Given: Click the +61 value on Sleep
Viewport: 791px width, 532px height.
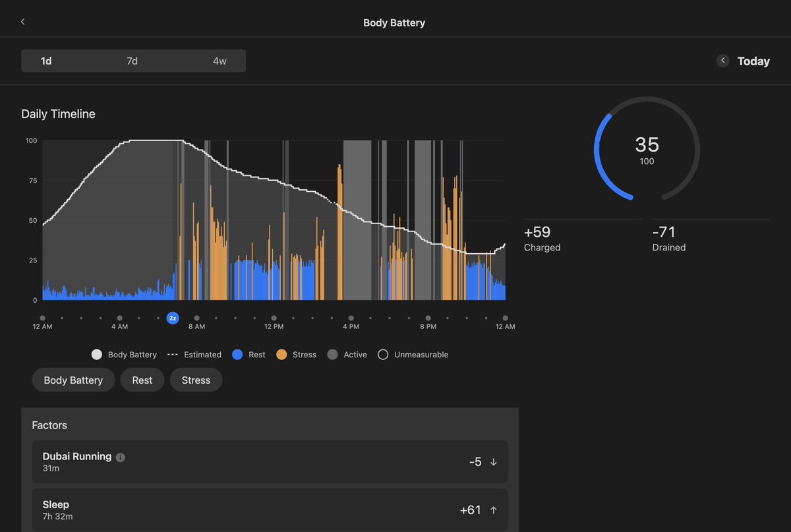Looking at the screenshot, I should pyautogui.click(x=470, y=510).
